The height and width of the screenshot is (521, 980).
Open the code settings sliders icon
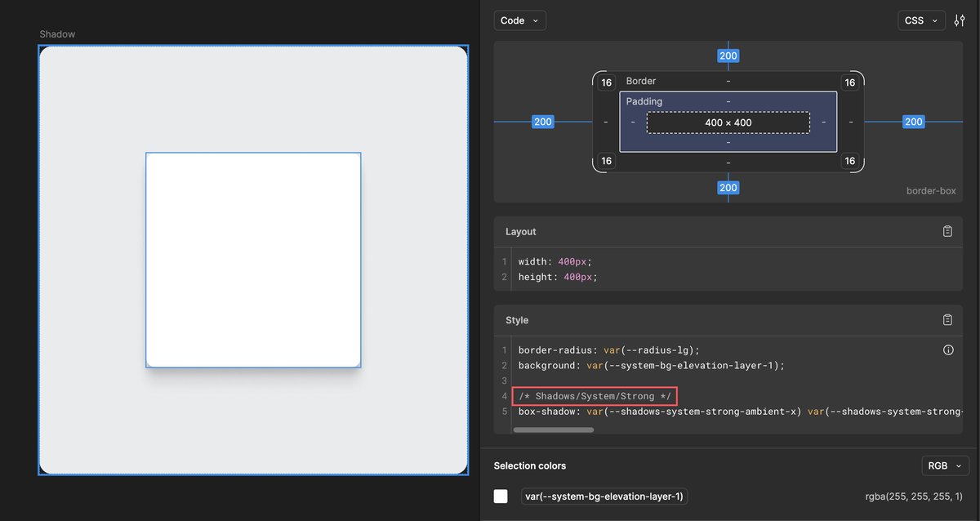pos(960,20)
